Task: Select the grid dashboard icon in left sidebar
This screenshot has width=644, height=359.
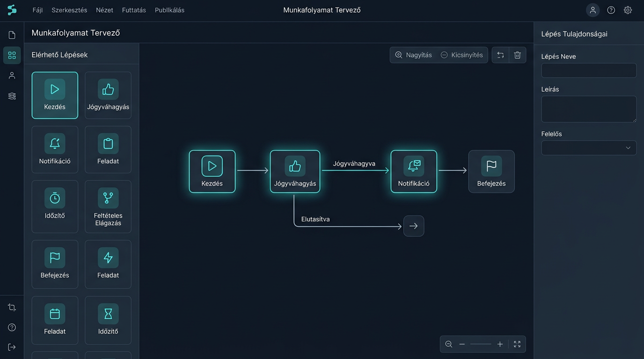Action: [x=12, y=55]
